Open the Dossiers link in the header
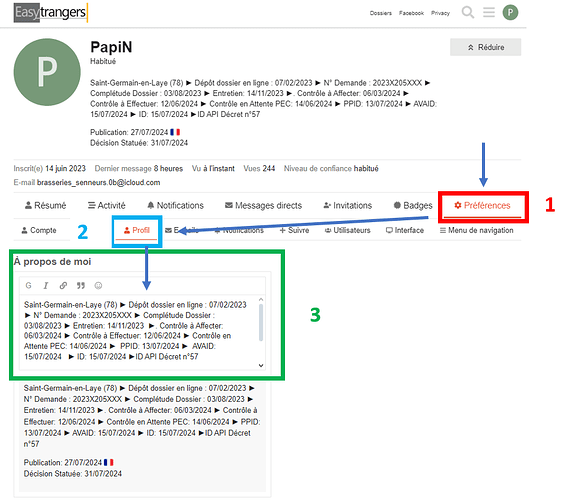The height and width of the screenshot is (500, 581). tap(381, 13)
